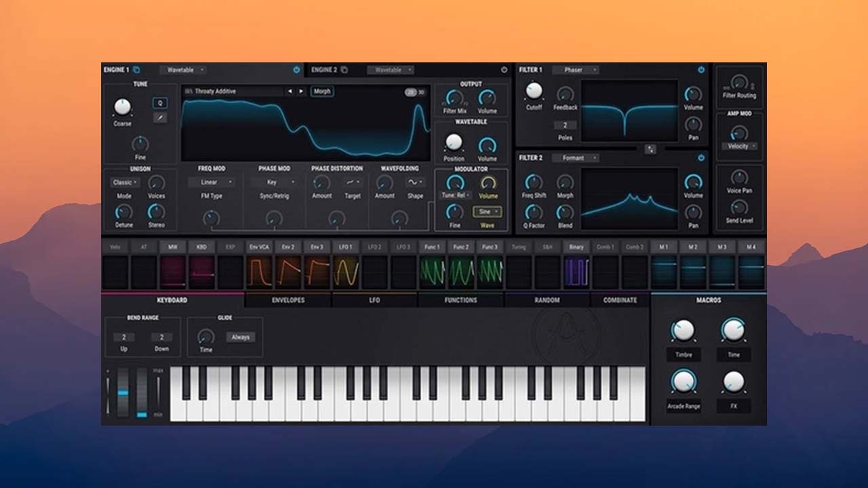Click the Engine 1 copy icon

[136, 69]
